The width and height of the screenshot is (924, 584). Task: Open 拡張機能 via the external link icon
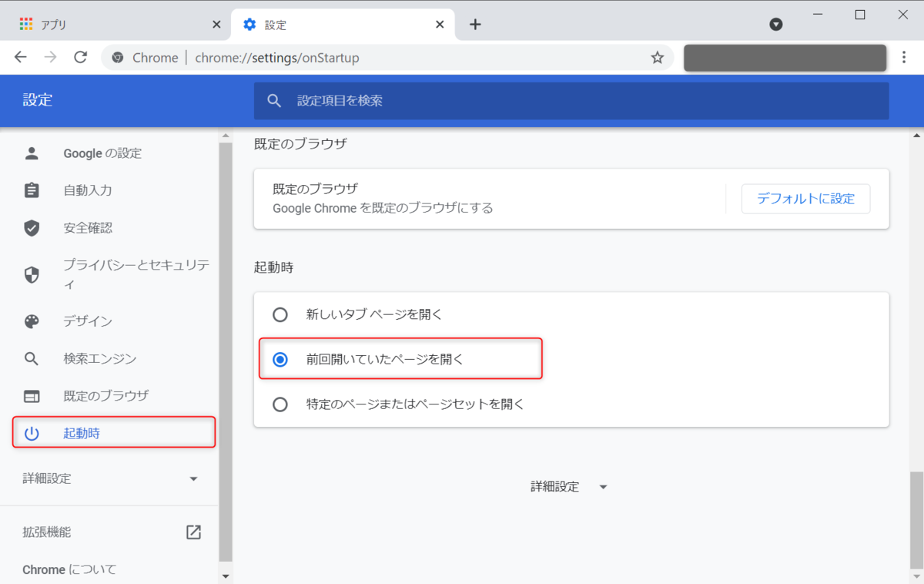coord(193,532)
